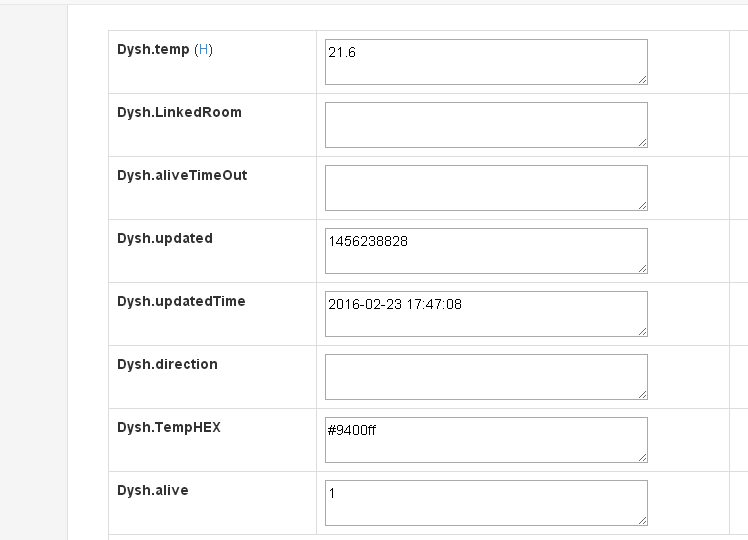The width and height of the screenshot is (748, 540).
Task: Click the Dysh.updatedTime property label
Action: [x=181, y=301]
